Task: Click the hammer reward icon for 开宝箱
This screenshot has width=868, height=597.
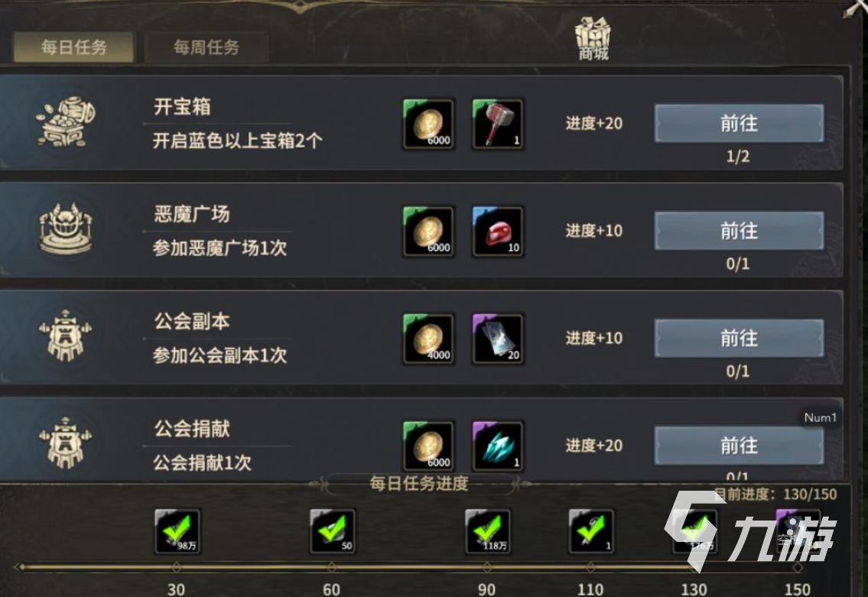Action: click(x=498, y=124)
